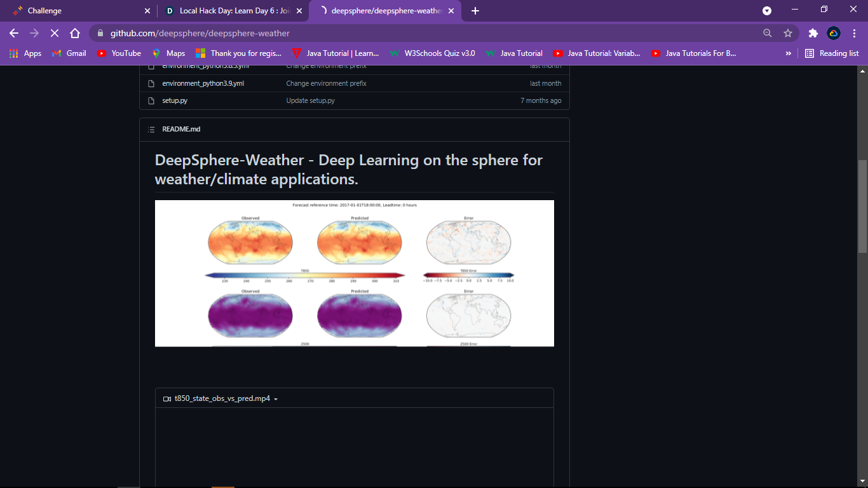
Task: Close the deepsphere-weather tab
Action: pos(451,11)
